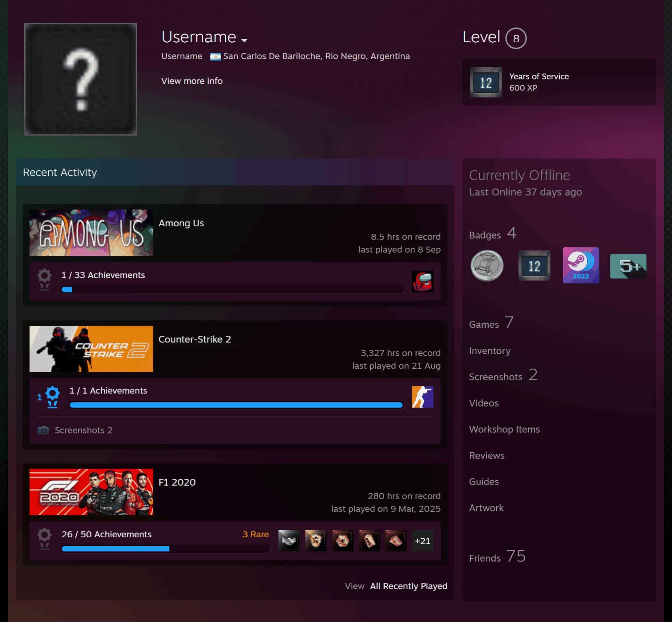Viewport: 672px width, 622px height.
Task: Click the 5+ game collector badge
Action: tap(628, 266)
